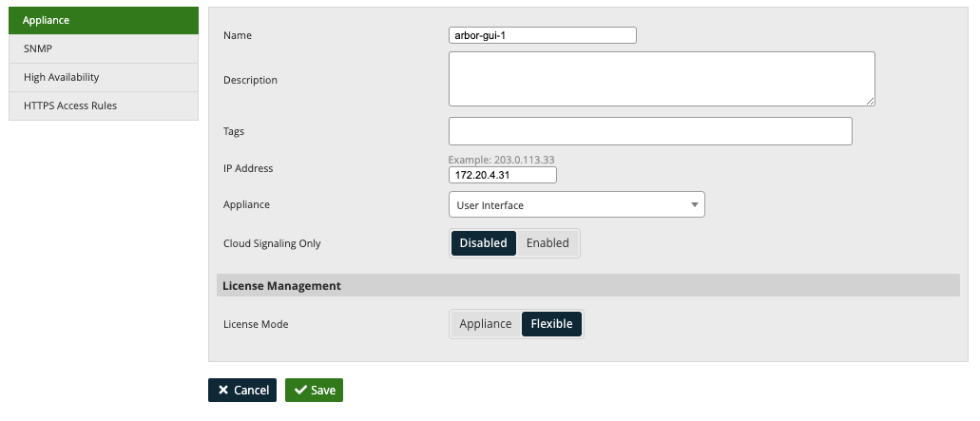980x421 pixels.
Task: Open the Appliance type dropdown showing User Interface
Action: [576, 205]
